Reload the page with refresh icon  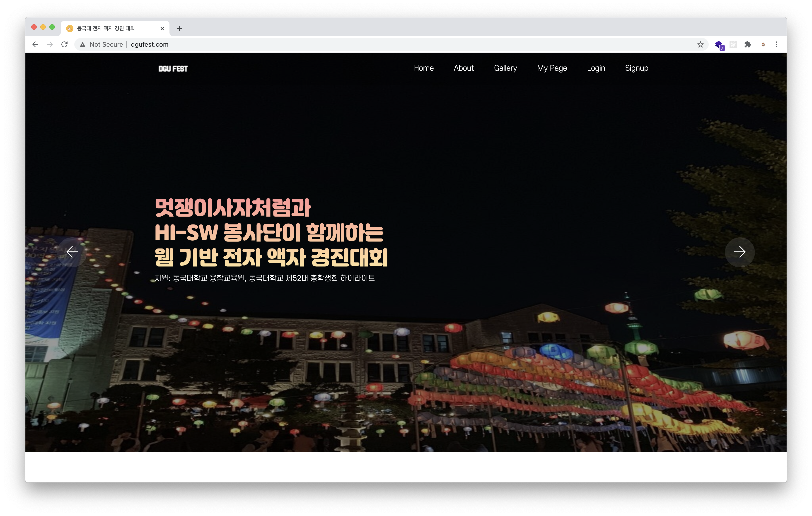(x=64, y=44)
